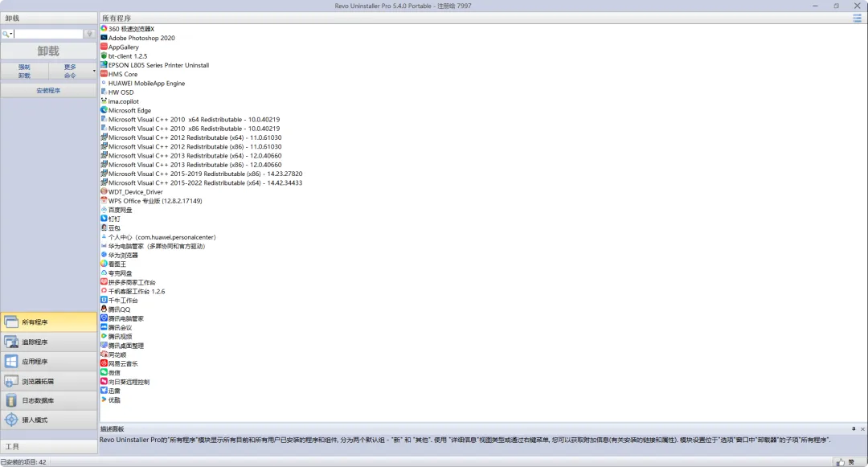Select the 网易云音乐 red icon
This screenshot has width=868, height=467.
104,363
